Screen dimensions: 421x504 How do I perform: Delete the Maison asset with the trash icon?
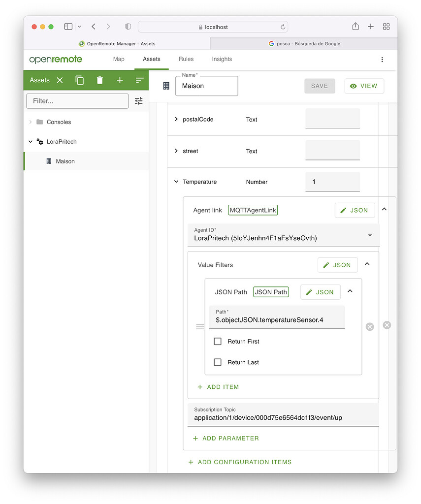pos(100,80)
